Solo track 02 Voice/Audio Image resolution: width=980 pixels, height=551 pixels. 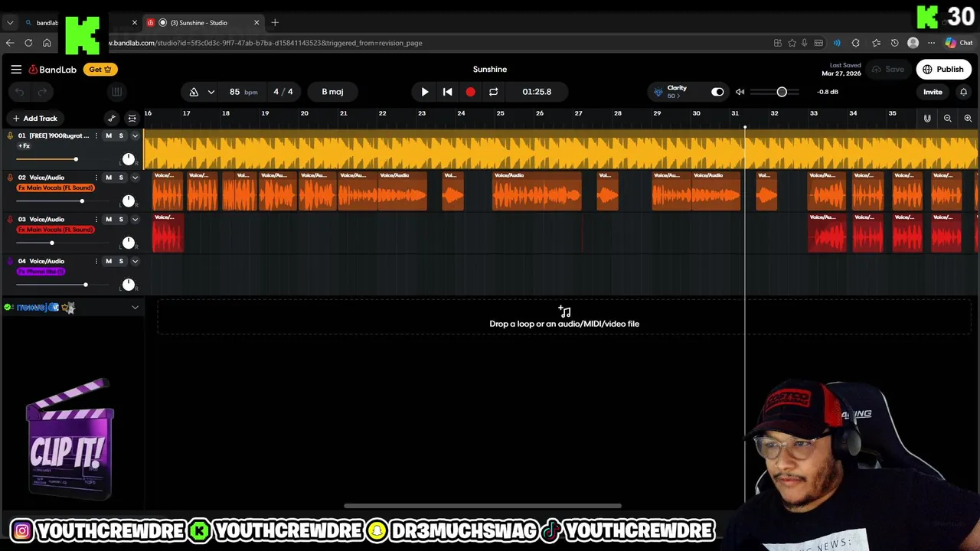coord(120,178)
